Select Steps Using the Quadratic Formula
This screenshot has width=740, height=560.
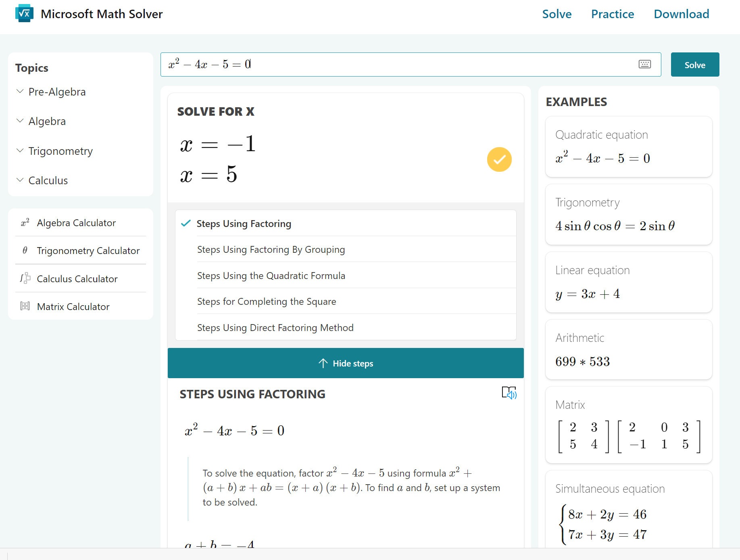[x=271, y=276]
